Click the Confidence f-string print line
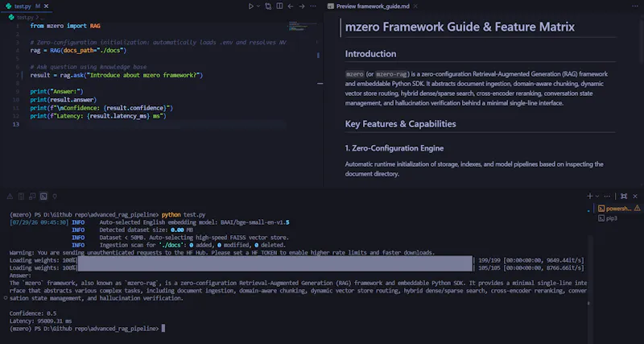The image size is (644, 344). click(101, 108)
